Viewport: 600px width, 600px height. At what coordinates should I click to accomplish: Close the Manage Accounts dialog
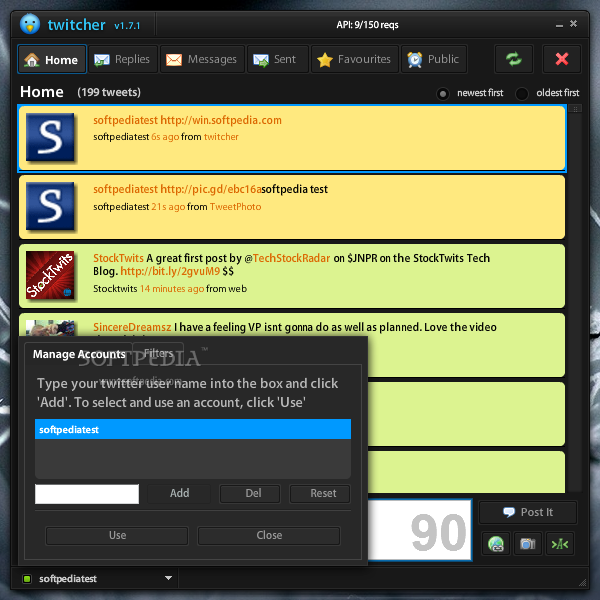tap(269, 535)
